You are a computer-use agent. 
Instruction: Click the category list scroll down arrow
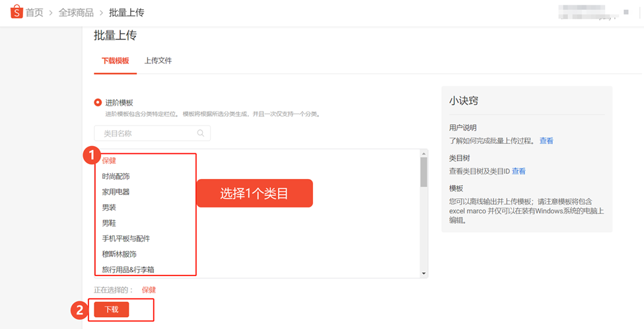[423, 274]
